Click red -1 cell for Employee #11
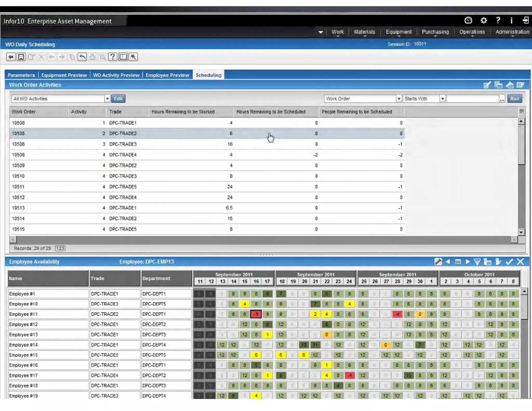This screenshot has height=411, width=532. [x=256, y=314]
